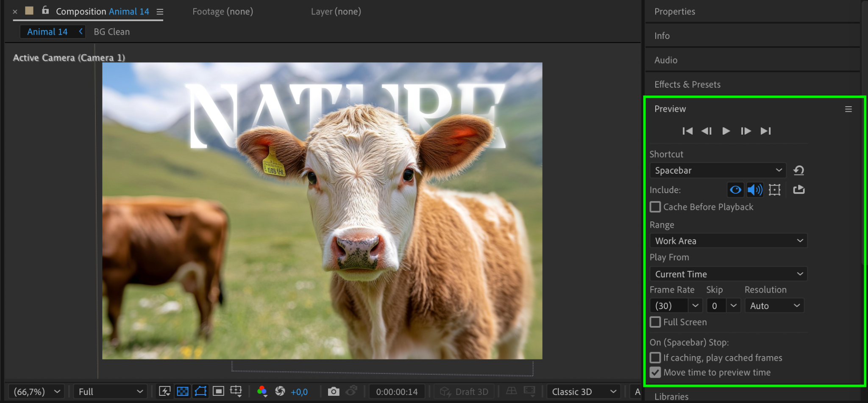868x403 pixels.
Task: Open the BG Clean composition tab
Action: click(x=112, y=32)
